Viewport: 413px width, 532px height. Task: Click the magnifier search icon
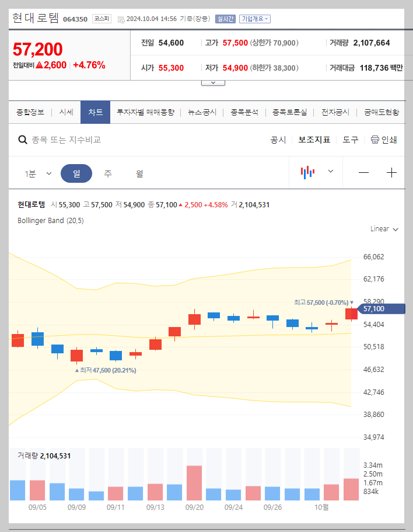[x=23, y=140]
